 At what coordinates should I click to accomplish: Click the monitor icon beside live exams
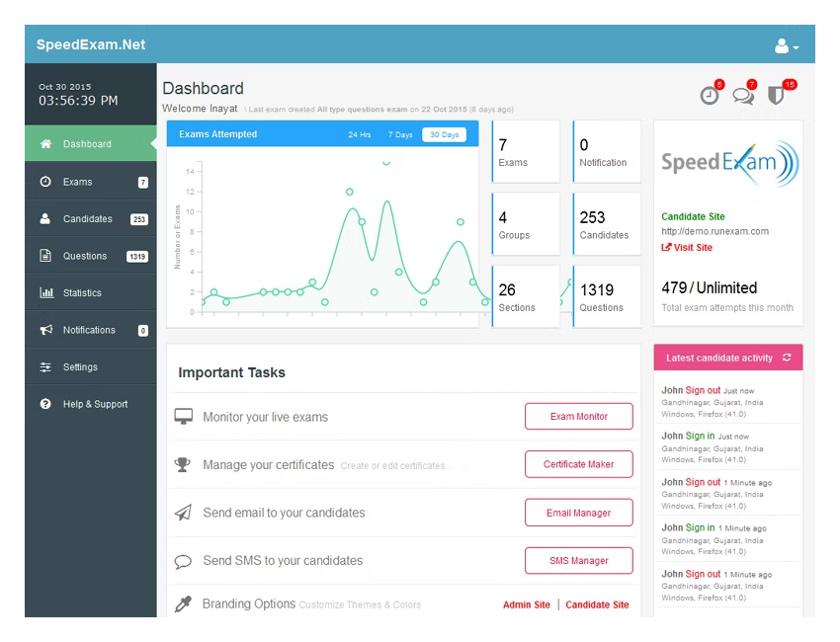(183, 417)
